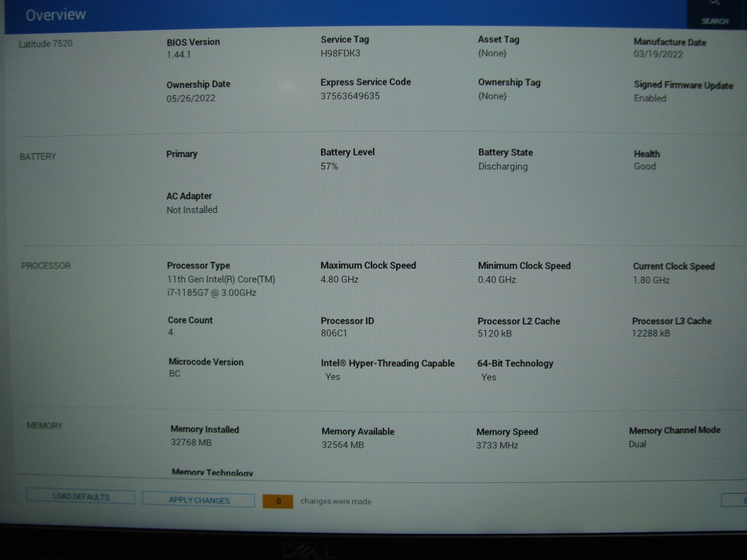Click the Apply Changes button
This screenshot has height=560, width=747.
click(199, 500)
